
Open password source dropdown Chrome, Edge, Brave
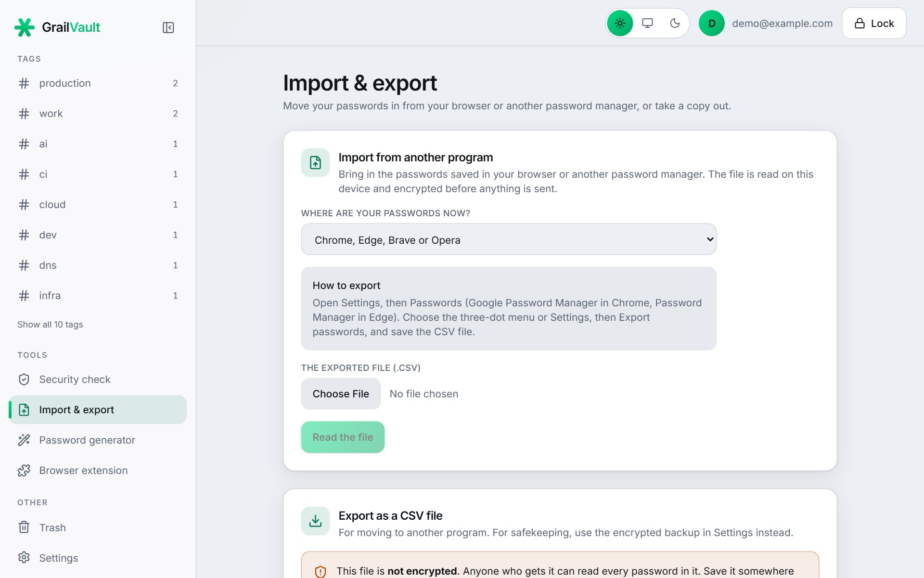509,239
